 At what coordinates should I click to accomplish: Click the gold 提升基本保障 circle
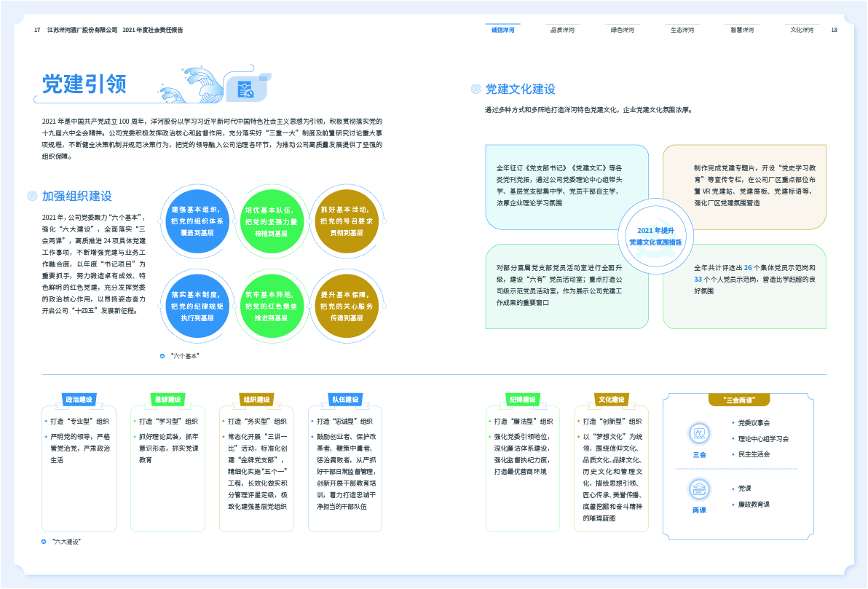tap(345, 306)
